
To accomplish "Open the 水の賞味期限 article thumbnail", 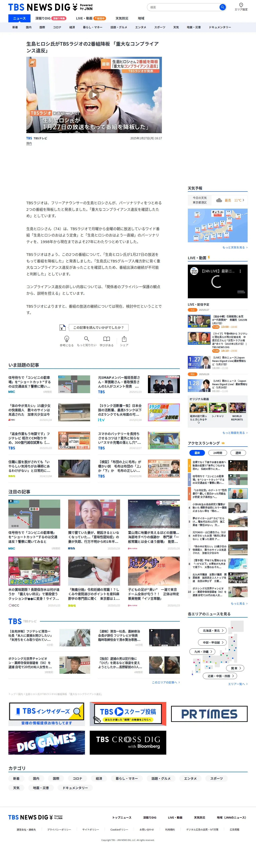I will point(34,571).
